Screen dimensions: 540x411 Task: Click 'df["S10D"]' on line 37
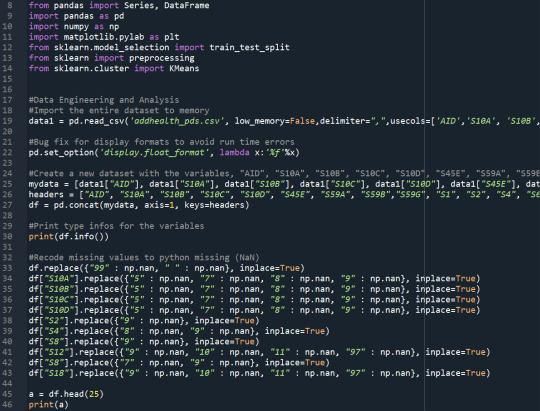(x=54, y=310)
